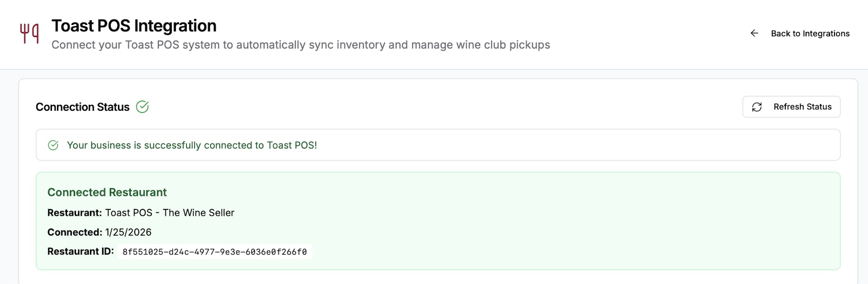
Task: Click the connected date 1/25/2026
Action: (128, 232)
